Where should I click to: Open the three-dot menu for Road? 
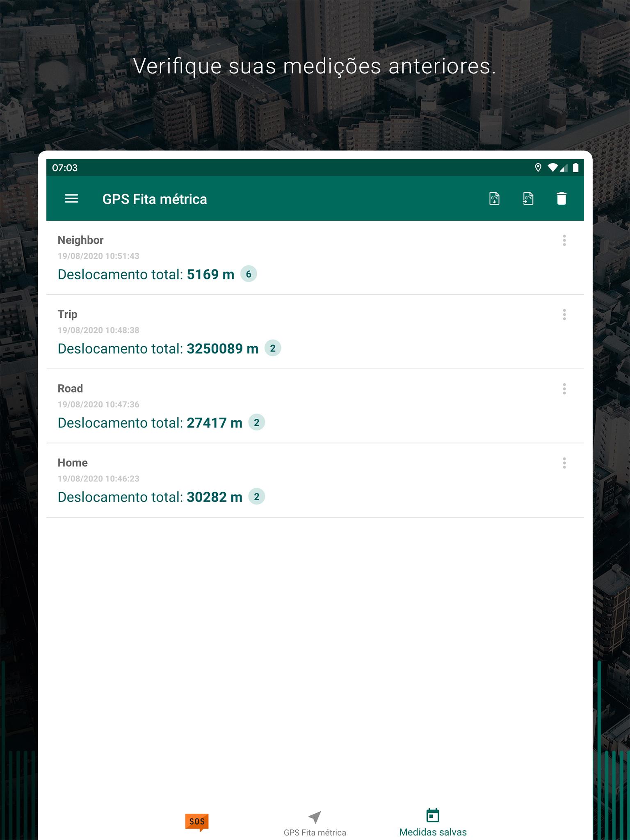click(x=564, y=389)
